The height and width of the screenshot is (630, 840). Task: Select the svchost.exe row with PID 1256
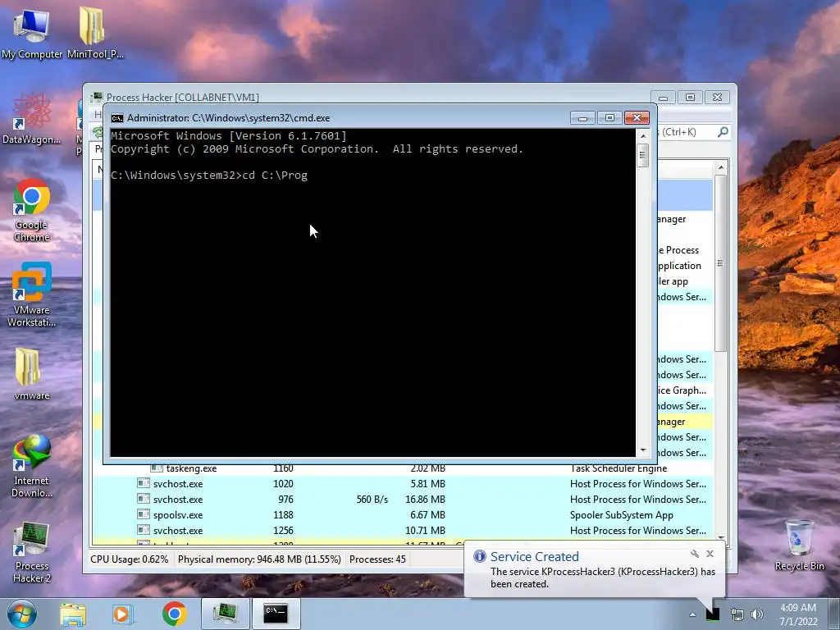coord(403,531)
